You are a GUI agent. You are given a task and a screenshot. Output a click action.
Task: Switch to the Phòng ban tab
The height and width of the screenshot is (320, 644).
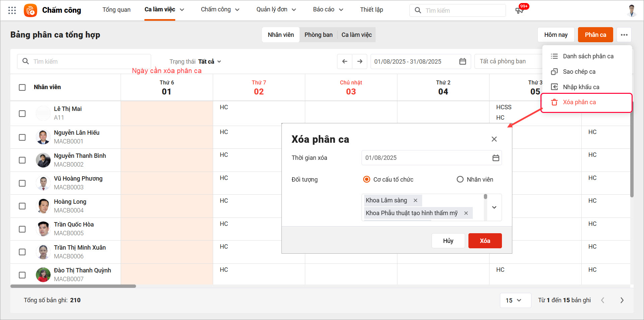[318, 35]
